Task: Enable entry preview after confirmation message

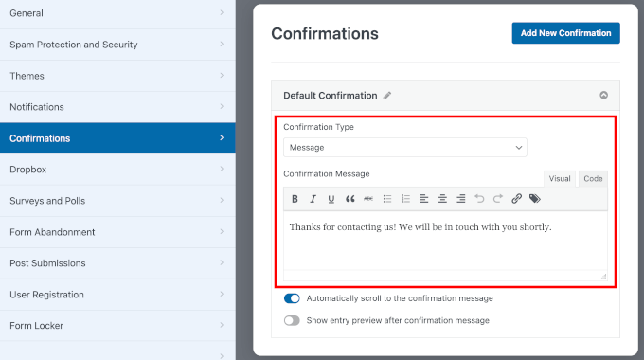Action: click(292, 320)
